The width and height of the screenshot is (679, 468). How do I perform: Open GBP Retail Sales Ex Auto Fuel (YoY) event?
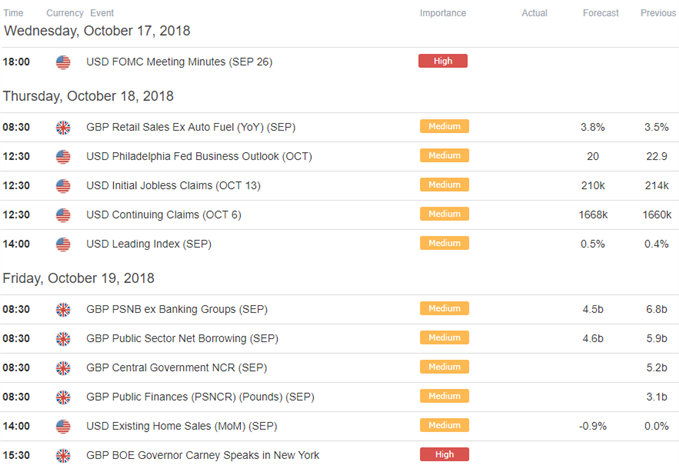(191, 127)
